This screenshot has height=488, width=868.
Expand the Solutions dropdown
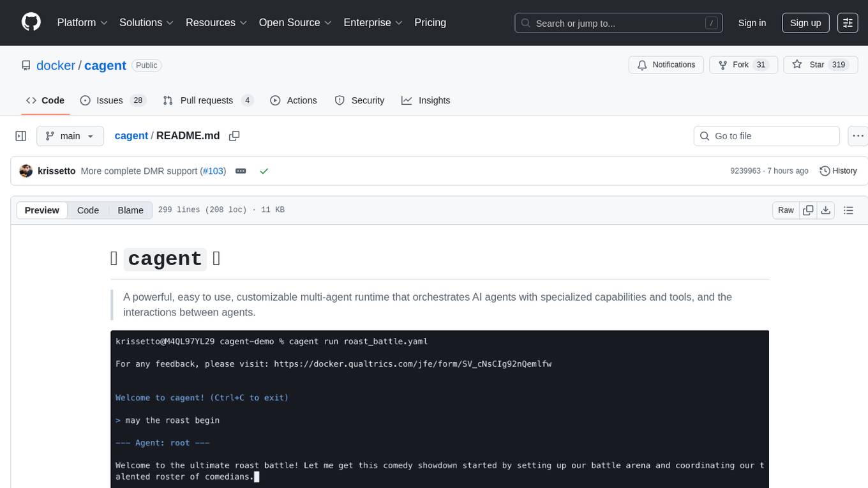click(x=146, y=22)
